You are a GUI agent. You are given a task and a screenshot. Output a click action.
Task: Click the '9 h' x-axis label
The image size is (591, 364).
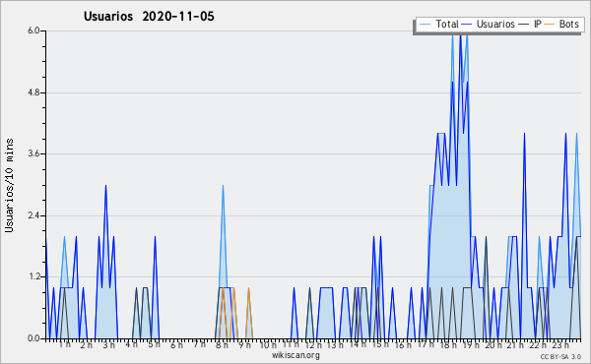click(244, 345)
